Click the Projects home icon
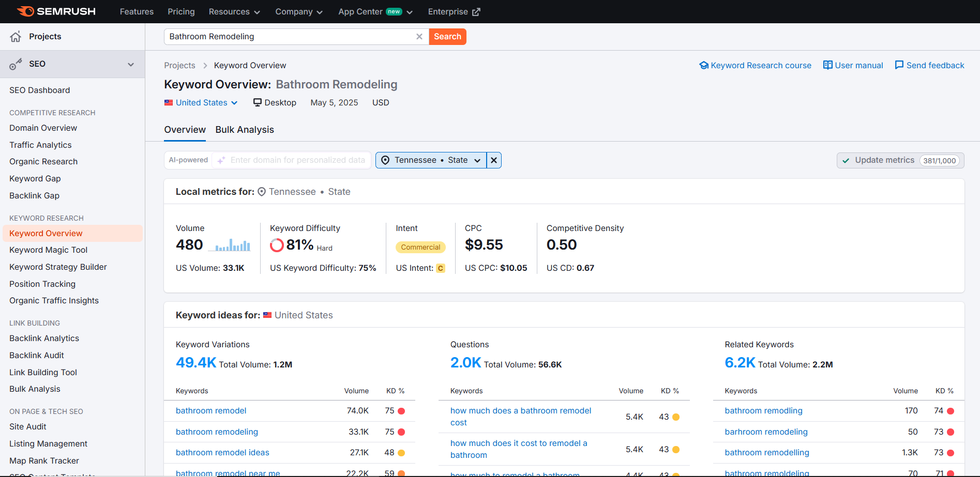980x477 pixels. [16, 37]
